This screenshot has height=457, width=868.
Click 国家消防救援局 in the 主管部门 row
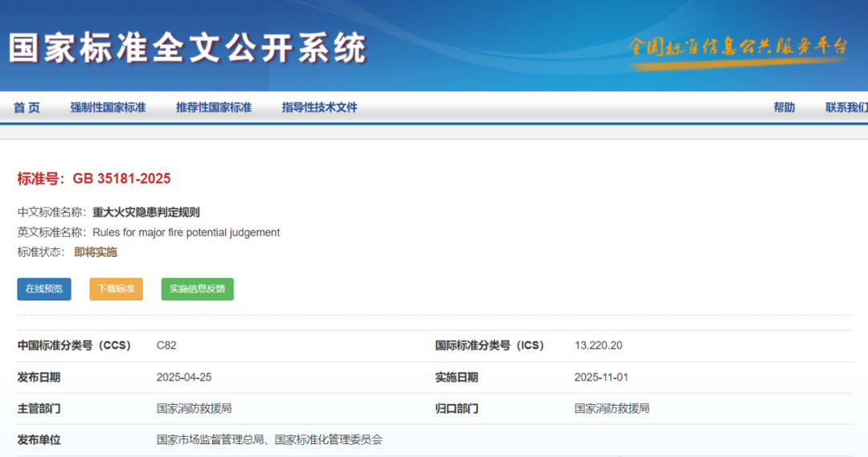[194, 408]
